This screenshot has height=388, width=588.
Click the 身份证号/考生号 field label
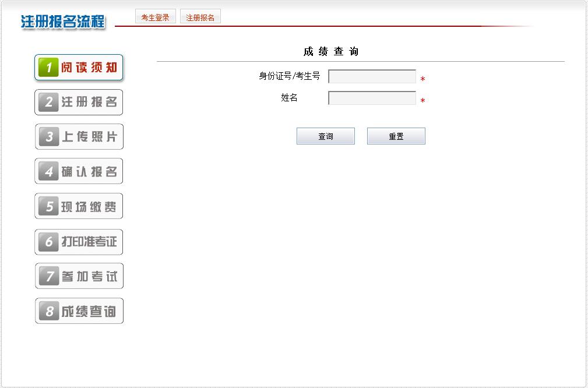click(x=289, y=76)
